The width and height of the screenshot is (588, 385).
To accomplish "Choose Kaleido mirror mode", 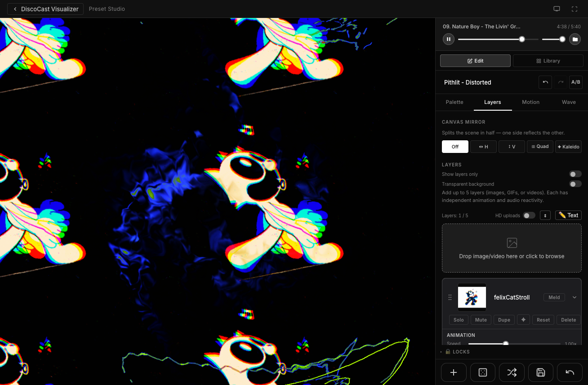I will pyautogui.click(x=568, y=147).
